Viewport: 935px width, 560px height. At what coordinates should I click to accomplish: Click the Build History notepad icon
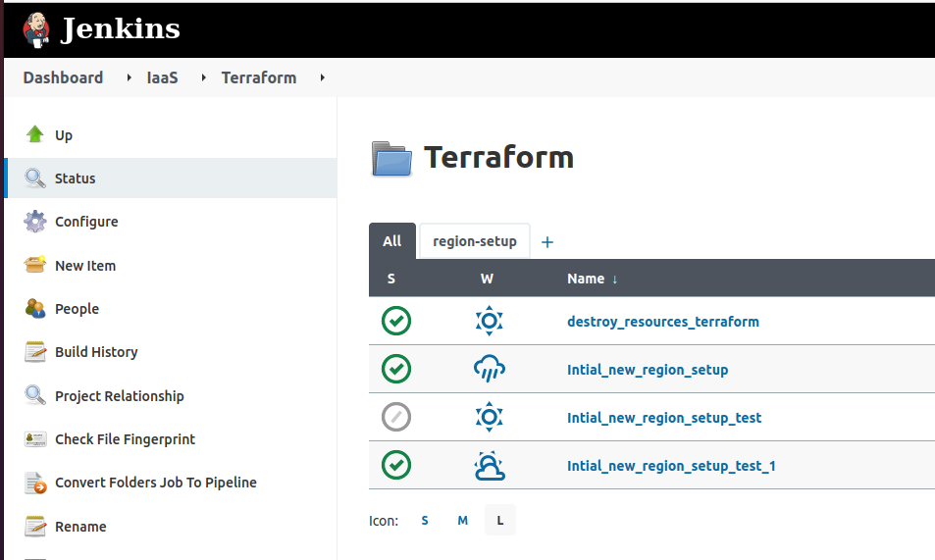pos(35,352)
